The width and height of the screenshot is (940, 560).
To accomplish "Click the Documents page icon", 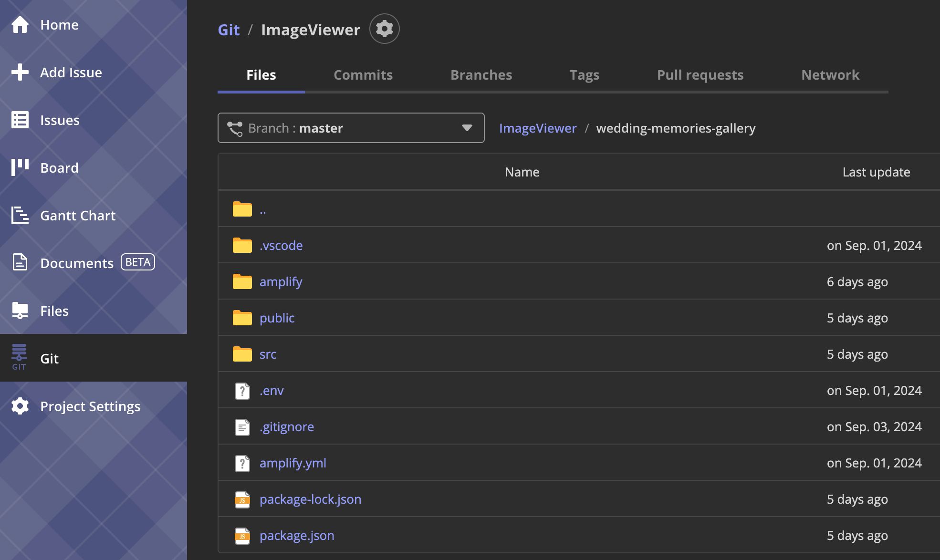I will point(20,262).
